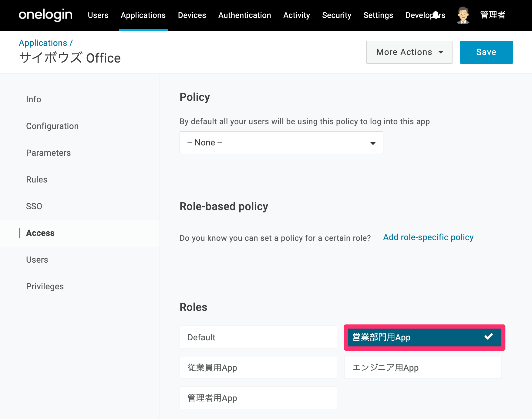Click the checkmark on 営業部門用App
Image resolution: width=532 pixels, height=419 pixels.
click(489, 336)
